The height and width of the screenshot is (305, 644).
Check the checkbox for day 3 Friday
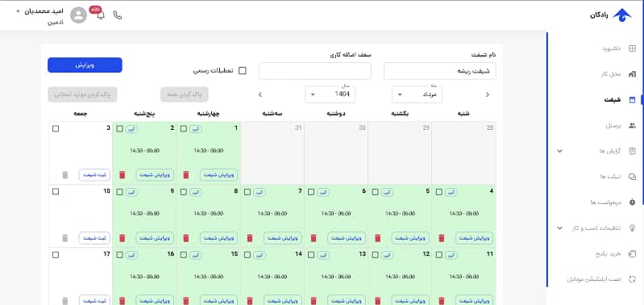point(56,128)
